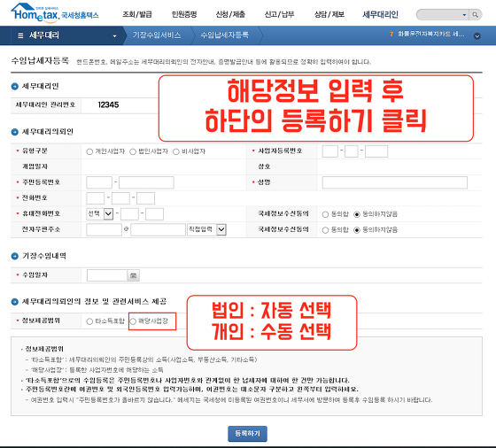Click the email ID input field

pos(105,230)
